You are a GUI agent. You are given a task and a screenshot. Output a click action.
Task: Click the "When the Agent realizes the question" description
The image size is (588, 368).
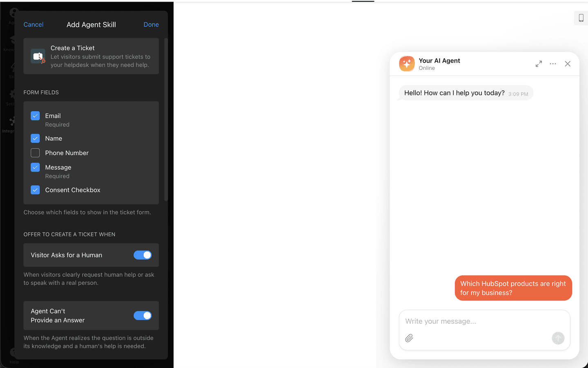89,342
